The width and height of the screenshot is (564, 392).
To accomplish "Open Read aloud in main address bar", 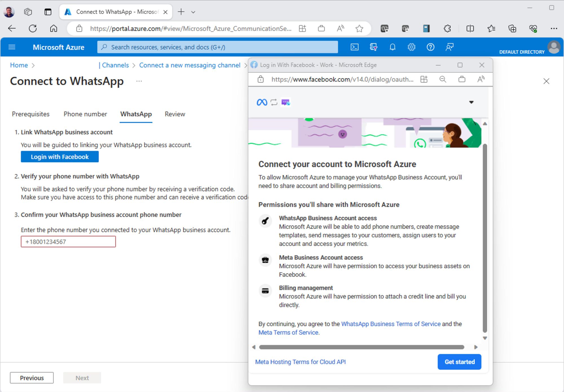I will click(x=340, y=28).
